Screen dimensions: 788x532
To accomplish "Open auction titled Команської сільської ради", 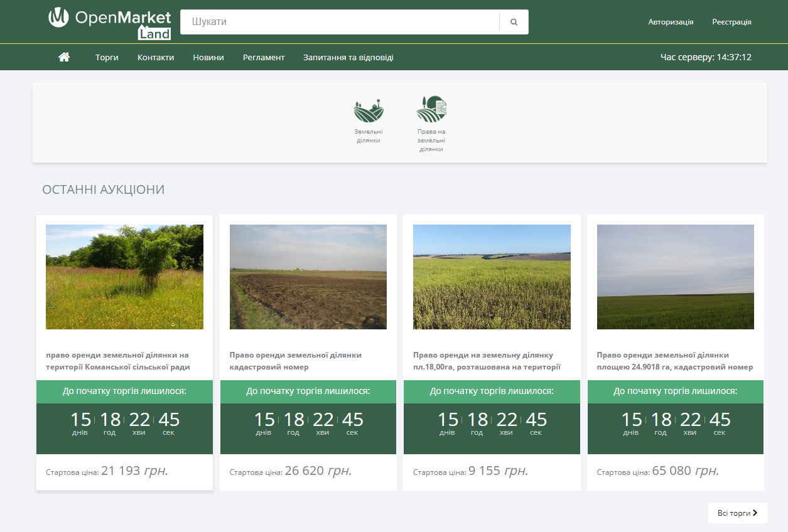I will click(x=118, y=361).
